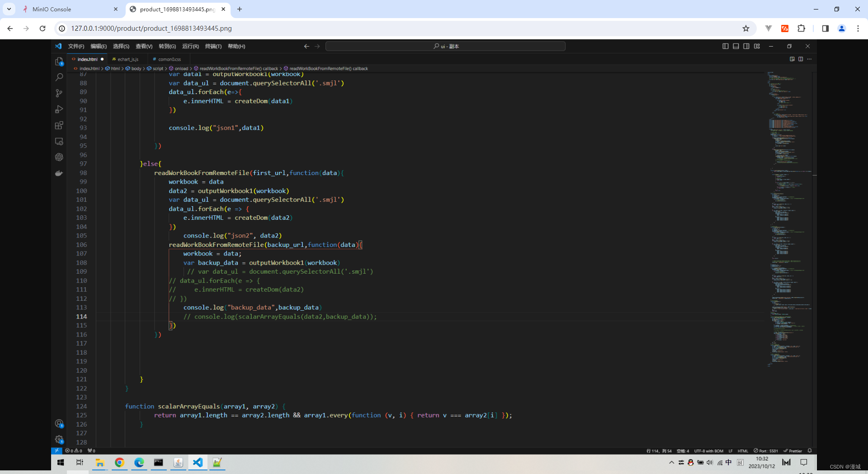Open the 查看(V) menu
The image size is (868, 474).
click(144, 46)
